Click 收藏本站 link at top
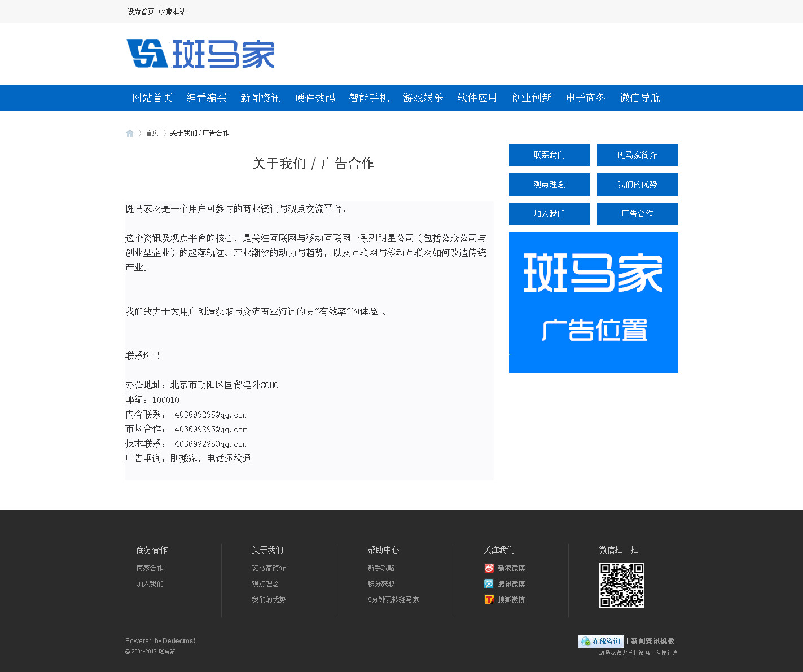Screen dimensions: 803x672 coord(172,12)
